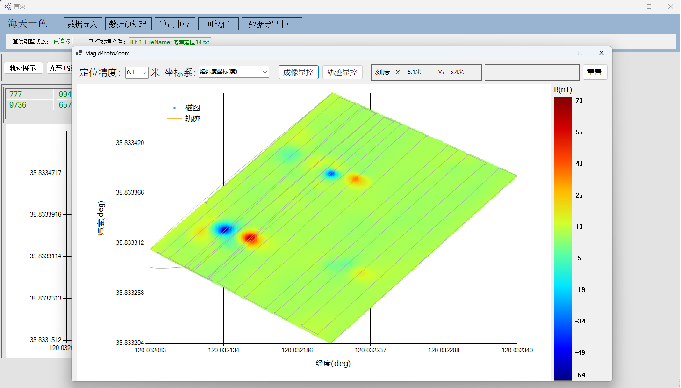This screenshot has width=681, height=388.
Task: Click the large dark blue anomaly spot
Action: [224, 229]
